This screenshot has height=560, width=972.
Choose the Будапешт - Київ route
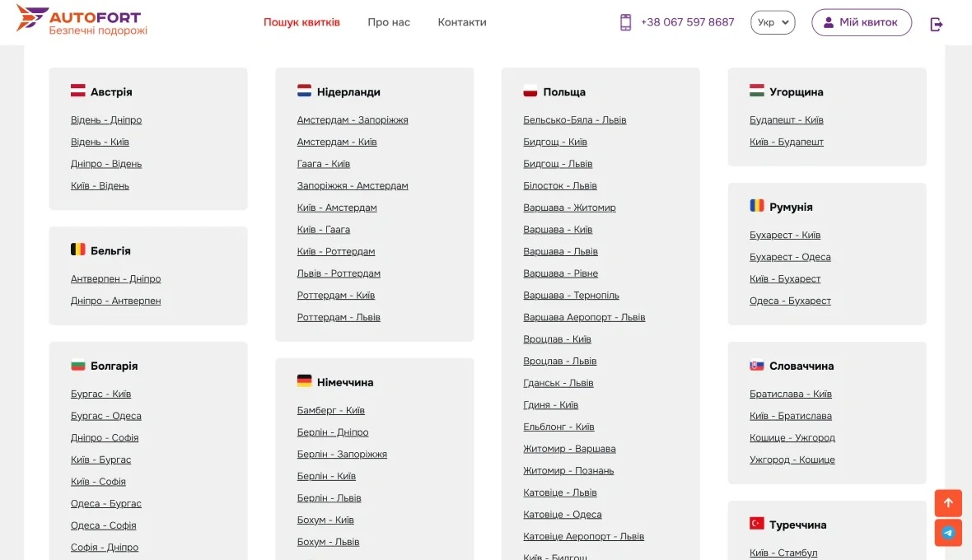[x=787, y=120]
